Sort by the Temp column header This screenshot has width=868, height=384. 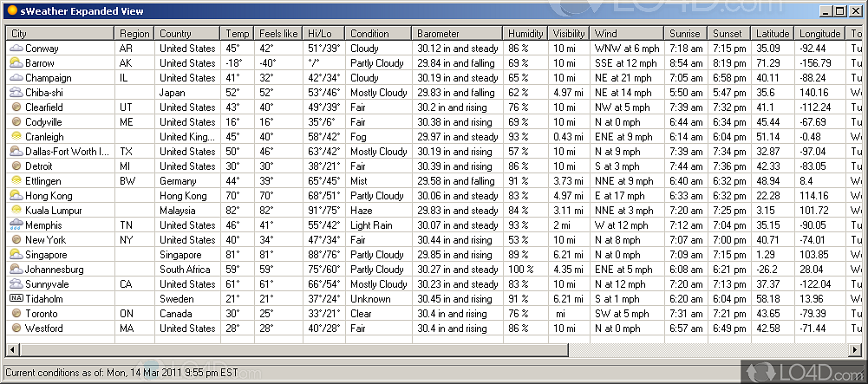pos(238,33)
